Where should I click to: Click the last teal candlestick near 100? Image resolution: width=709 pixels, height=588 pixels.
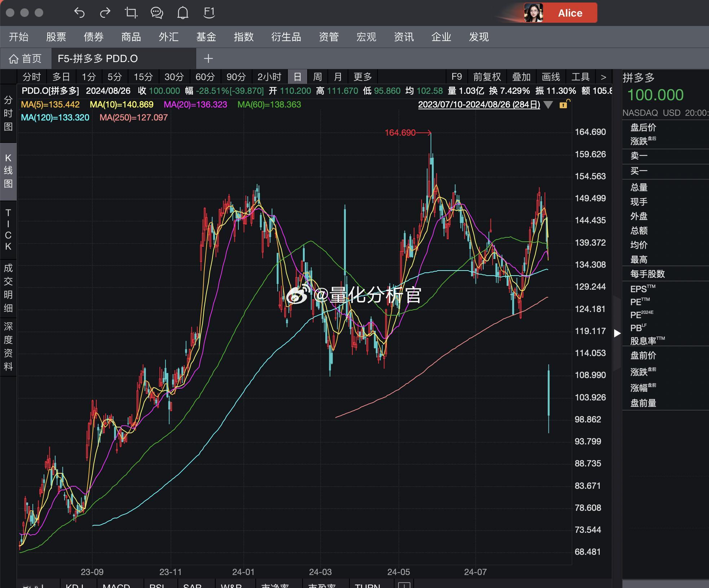[x=549, y=399]
